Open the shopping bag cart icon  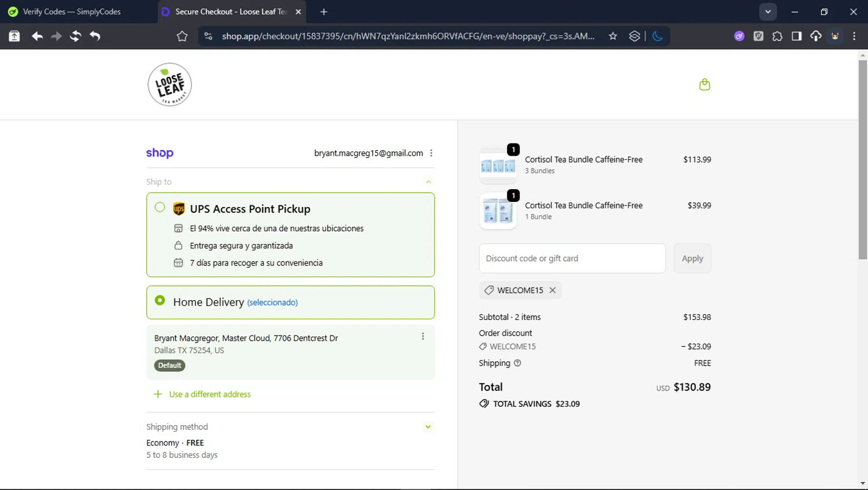pyautogui.click(x=704, y=84)
